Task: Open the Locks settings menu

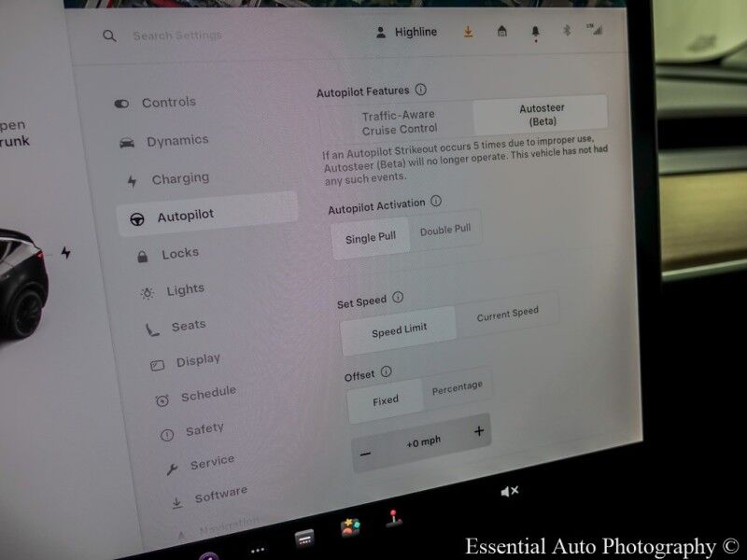Action: [x=168, y=254]
